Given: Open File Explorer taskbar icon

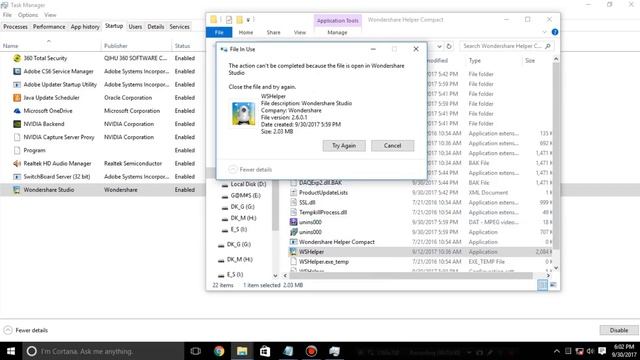Looking at the screenshot, I should coord(242,351).
